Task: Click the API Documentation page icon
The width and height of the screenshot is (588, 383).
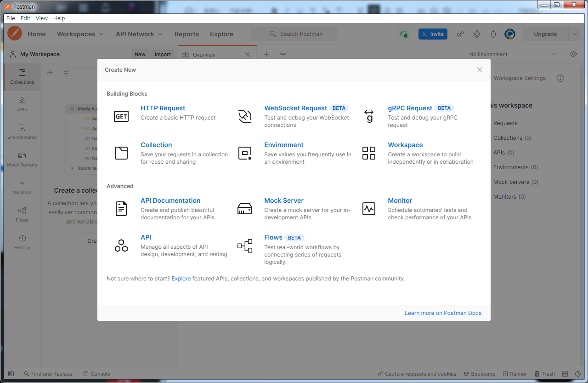Action: (x=121, y=209)
